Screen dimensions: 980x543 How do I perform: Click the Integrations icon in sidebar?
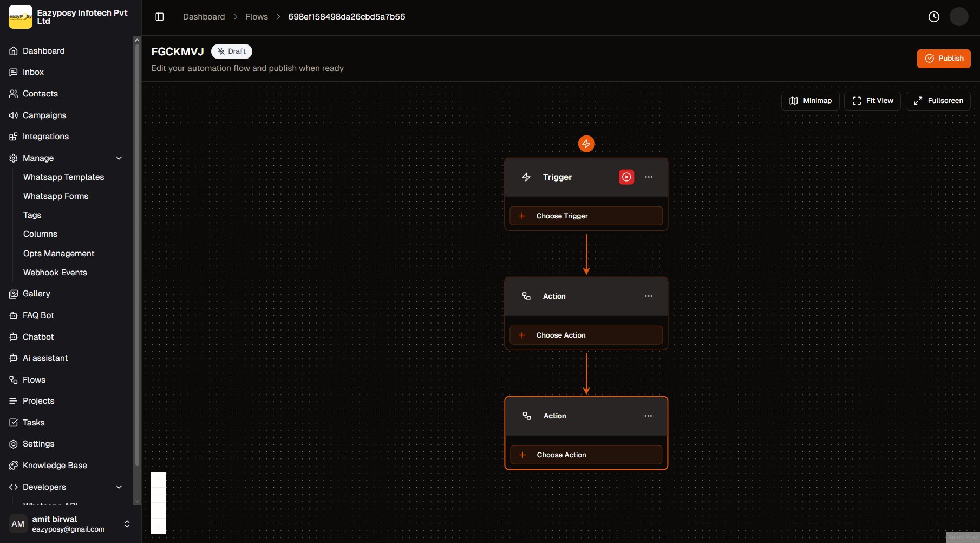click(x=13, y=137)
